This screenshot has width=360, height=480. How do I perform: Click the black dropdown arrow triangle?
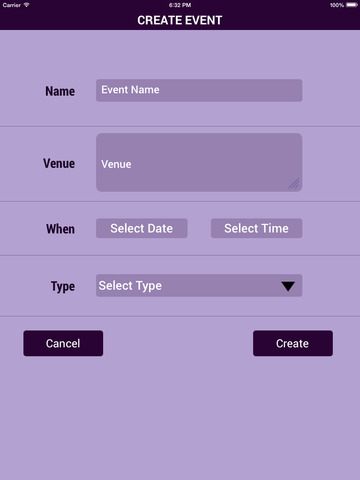pyautogui.click(x=288, y=286)
